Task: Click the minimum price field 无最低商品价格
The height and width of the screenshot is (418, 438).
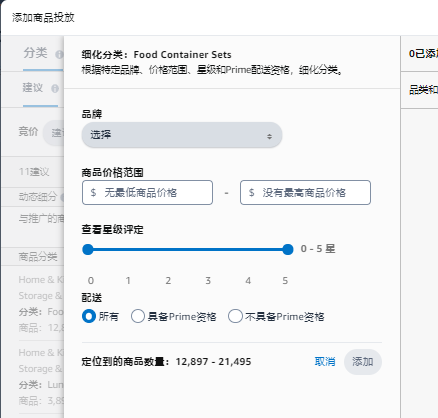Action: click(147, 192)
